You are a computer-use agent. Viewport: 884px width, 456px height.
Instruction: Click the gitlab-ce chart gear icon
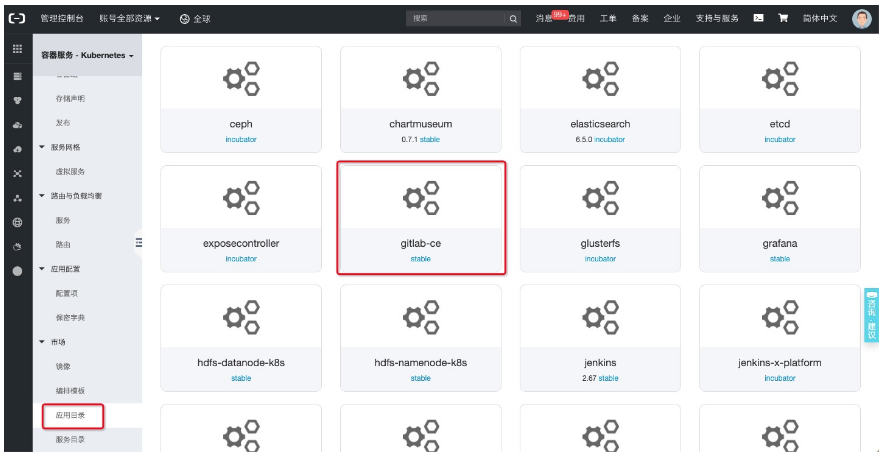(x=421, y=198)
